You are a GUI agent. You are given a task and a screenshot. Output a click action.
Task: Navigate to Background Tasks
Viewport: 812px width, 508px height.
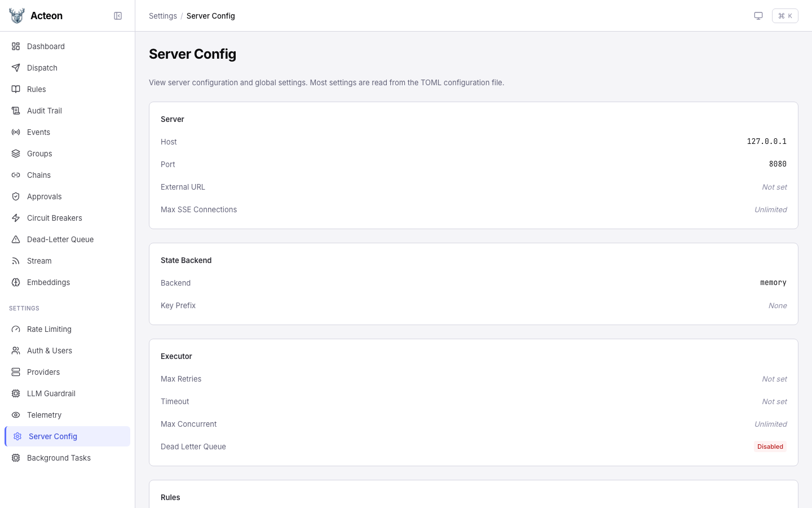[59, 458]
